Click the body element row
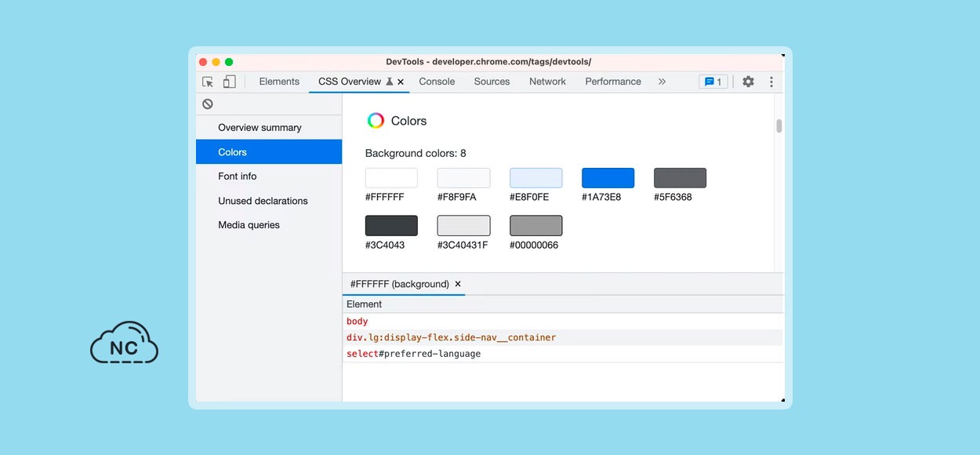980x455 pixels. (563, 322)
